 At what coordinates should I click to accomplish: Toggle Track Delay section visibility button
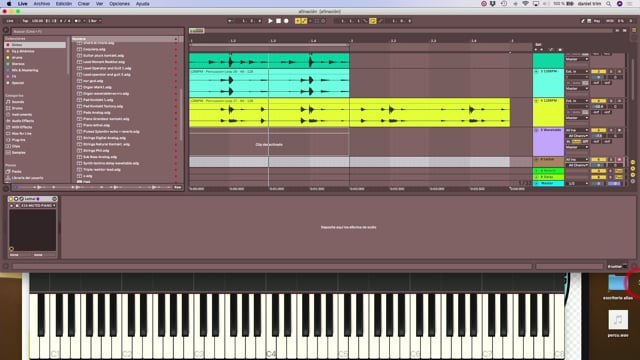point(633,180)
